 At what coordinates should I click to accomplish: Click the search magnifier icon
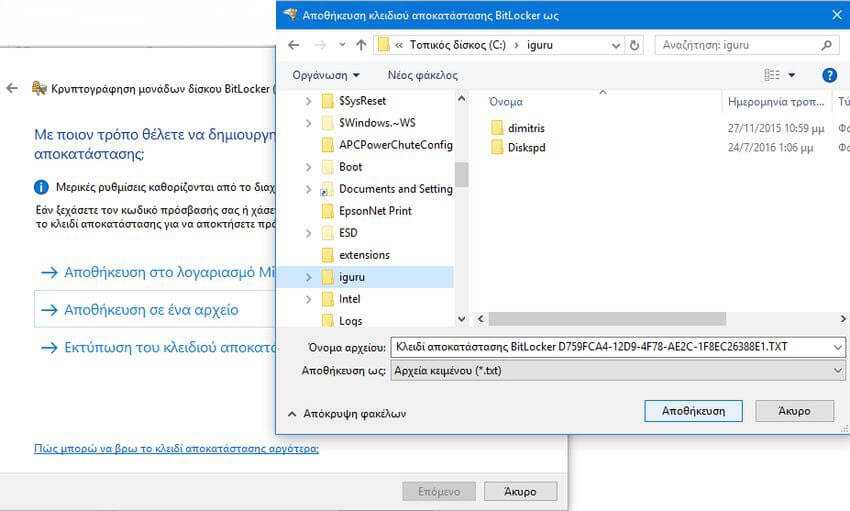click(827, 45)
